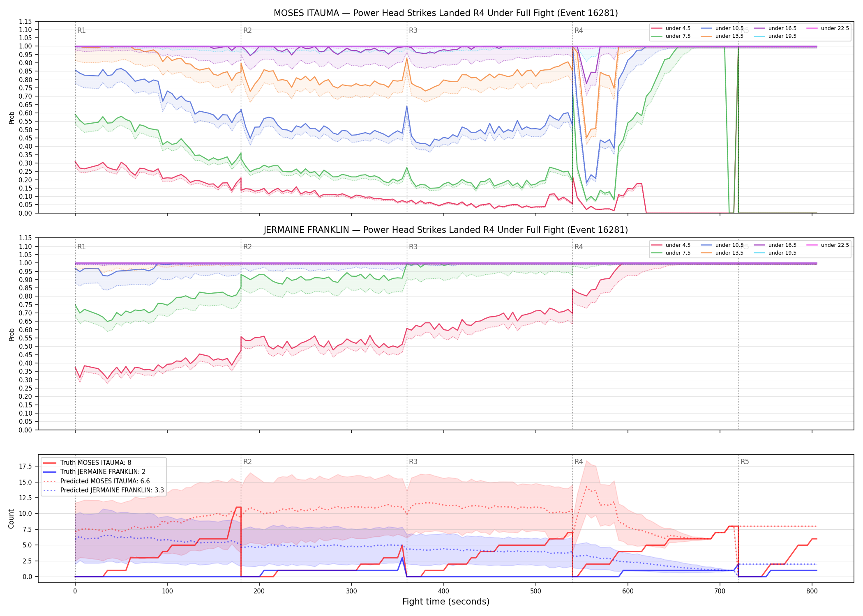Click the 17.5 tick on the Count axis
Viewport: 863px width, 616px height.
pos(25,466)
